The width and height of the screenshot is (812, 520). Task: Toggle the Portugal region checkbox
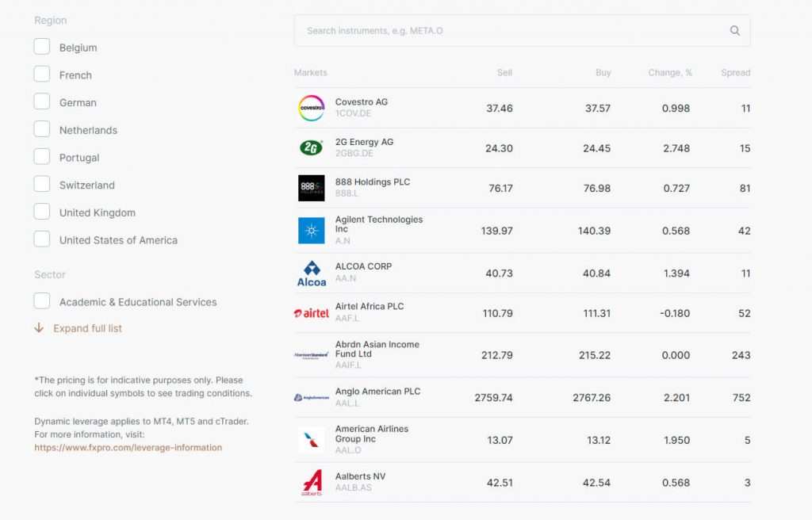[42, 156]
